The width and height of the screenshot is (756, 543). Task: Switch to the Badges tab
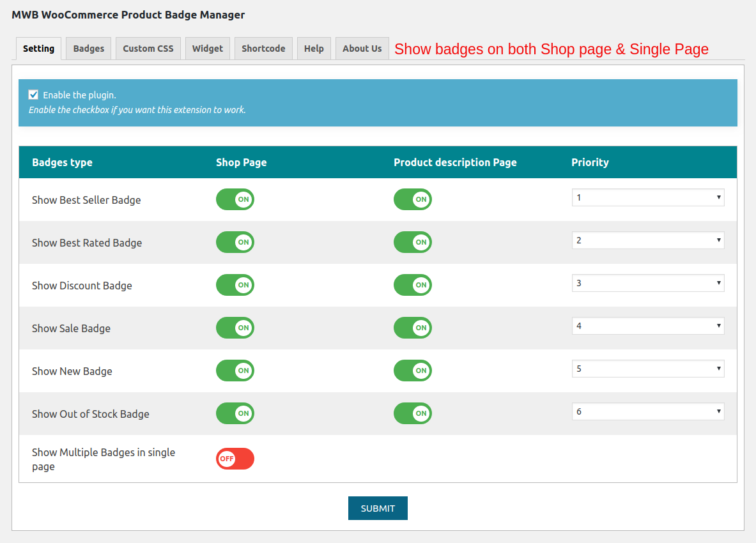pos(89,49)
